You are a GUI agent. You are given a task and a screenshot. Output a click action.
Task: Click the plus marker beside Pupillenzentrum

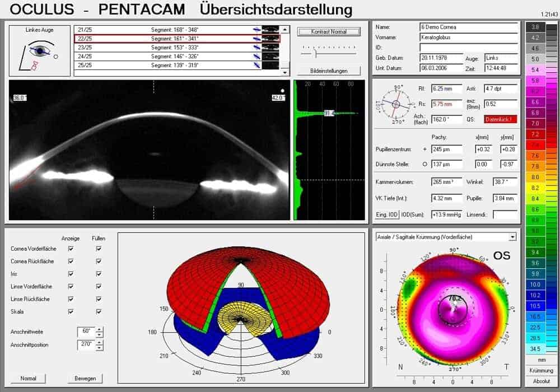coord(424,150)
